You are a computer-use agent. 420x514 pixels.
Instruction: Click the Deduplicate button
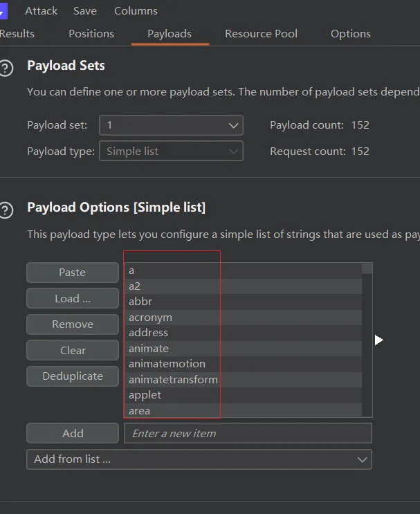[x=73, y=376]
